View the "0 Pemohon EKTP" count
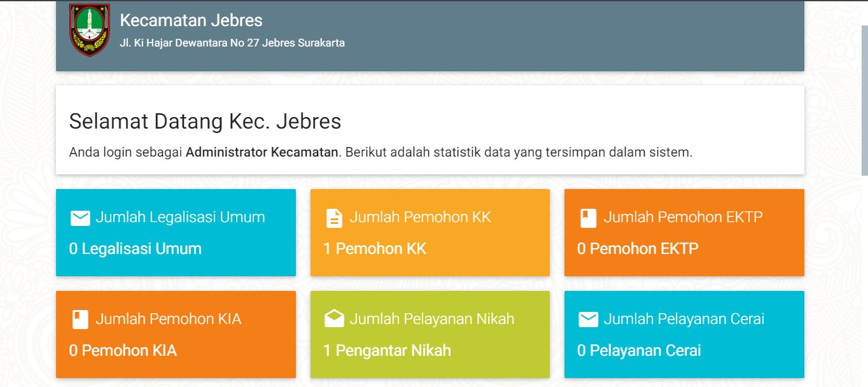868x387 pixels. 637,248
